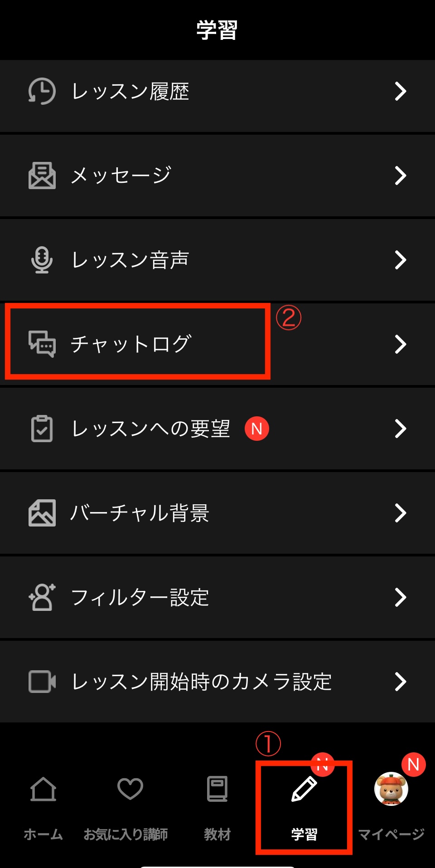Tap the チャットログ chat bubbles icon
The image size is (435, 868).
click(42, 344)
